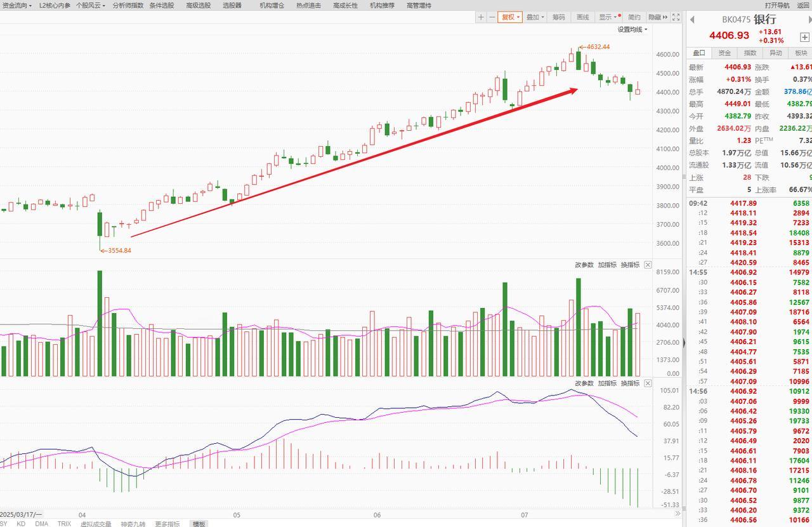Click the 4632.44 high price label
The height and width of the screenshot is (527, 812).
tap(598, 47)
